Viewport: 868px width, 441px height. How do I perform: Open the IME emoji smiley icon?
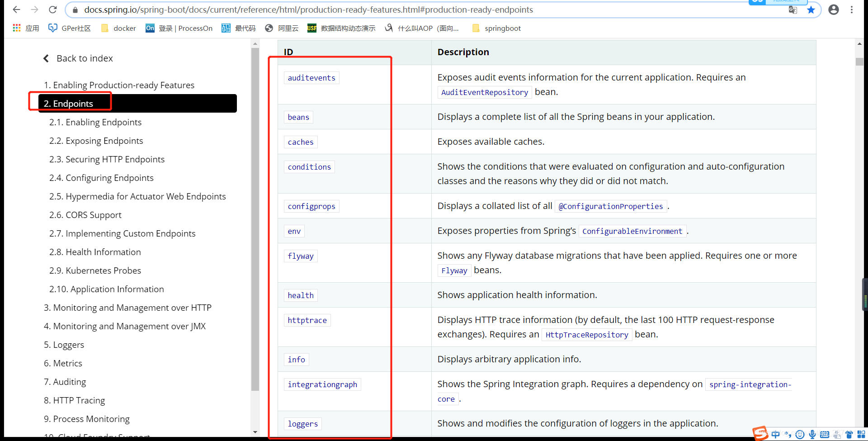(800, 434)
